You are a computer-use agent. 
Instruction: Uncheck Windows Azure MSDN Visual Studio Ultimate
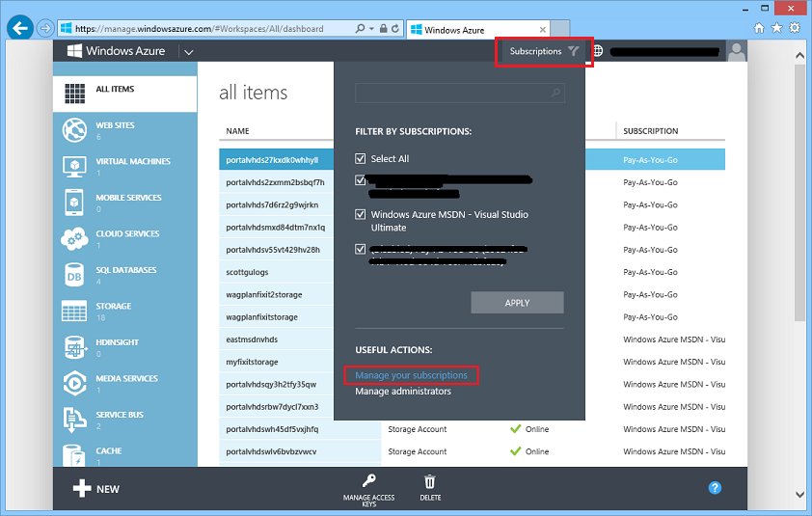pos(361,214)
